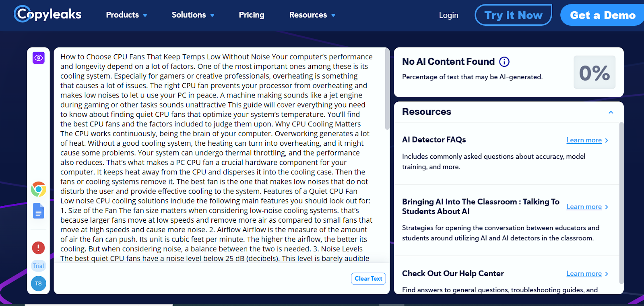Click the Google Docs icon in sidebar
This screenshot has width=644, height=306.
pos(39,211)
